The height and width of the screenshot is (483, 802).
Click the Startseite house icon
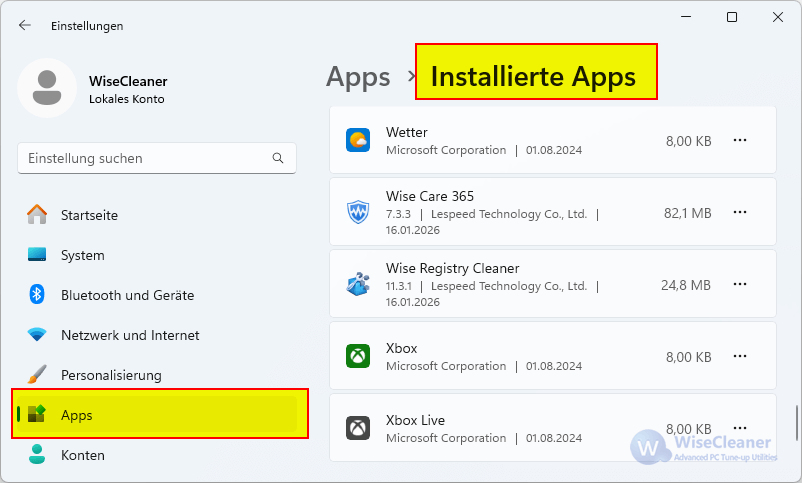pos(37,214)
